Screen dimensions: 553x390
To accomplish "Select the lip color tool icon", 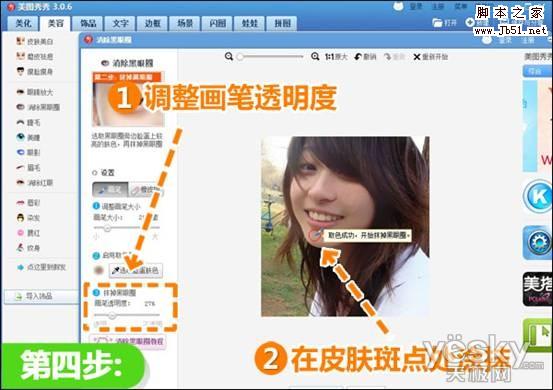I will coord(20,203).
